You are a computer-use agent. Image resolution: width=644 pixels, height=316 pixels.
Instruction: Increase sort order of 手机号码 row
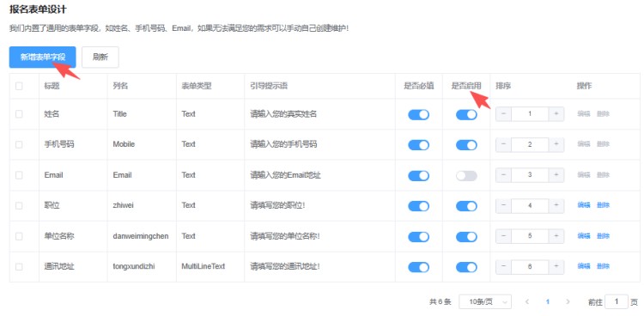(556, 144)
